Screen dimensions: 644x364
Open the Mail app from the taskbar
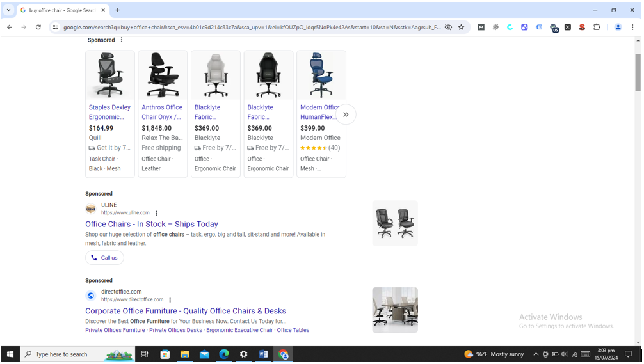click(204, 354)
